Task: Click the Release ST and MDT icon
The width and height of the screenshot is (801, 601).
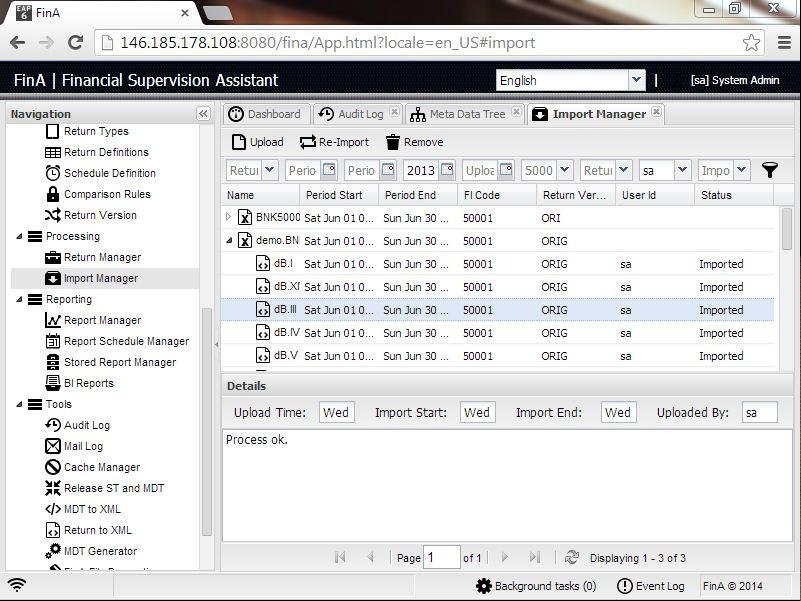Action: point(52,488)
